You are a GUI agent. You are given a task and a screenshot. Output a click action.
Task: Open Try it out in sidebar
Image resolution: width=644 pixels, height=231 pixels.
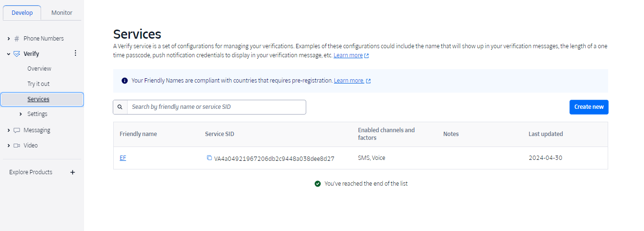(x=38, y=84)
